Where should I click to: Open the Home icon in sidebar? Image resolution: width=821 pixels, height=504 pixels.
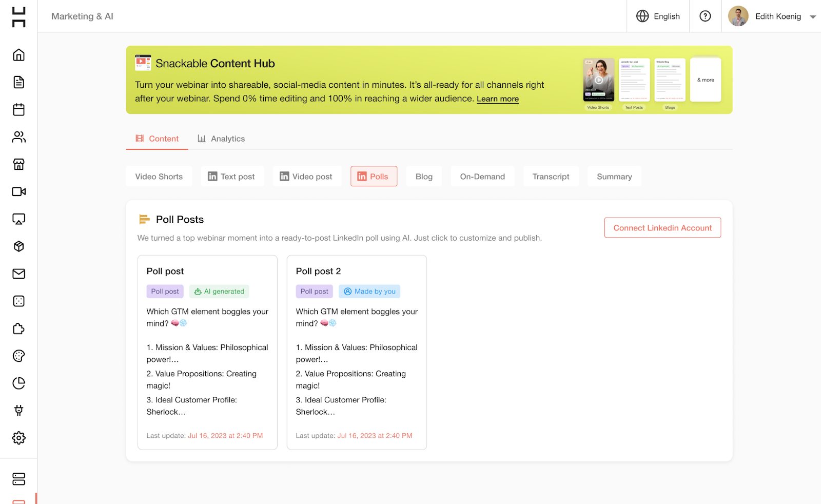(x=18, y=55)
